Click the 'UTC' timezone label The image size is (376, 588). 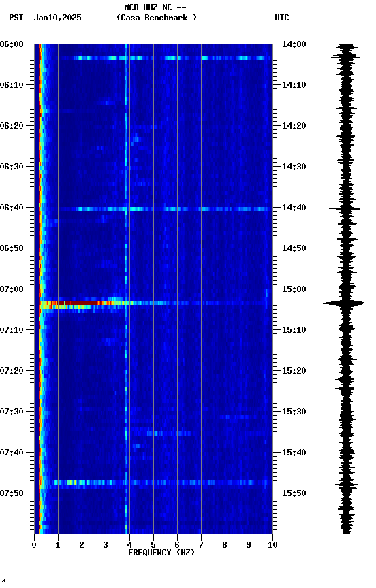point(282,18)
